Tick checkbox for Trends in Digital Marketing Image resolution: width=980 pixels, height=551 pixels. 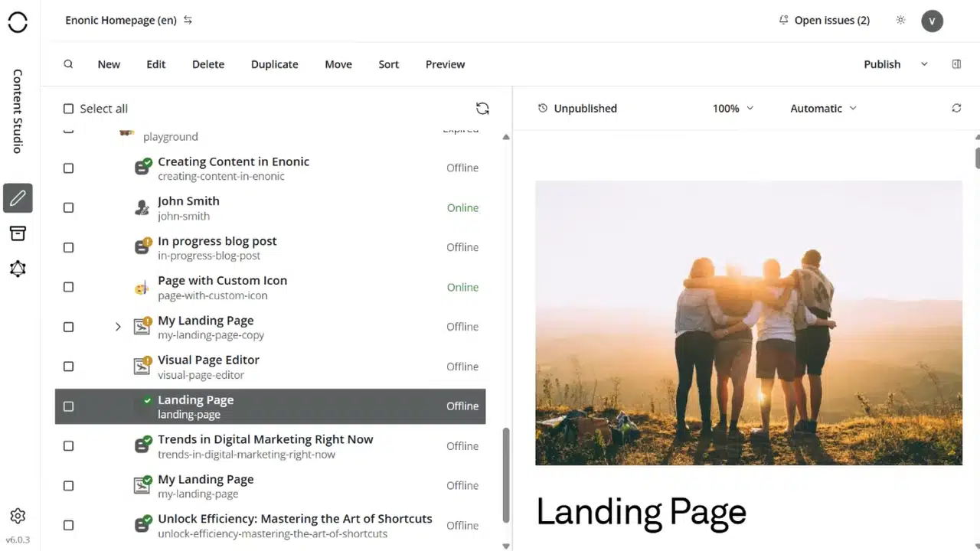coord(68,446)
